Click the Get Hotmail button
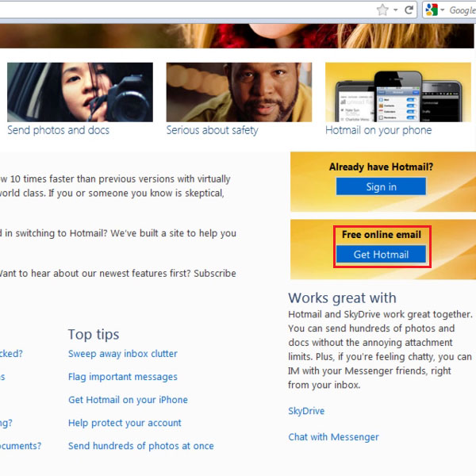Screen dimensions: 476x476 tap(381, 254)
